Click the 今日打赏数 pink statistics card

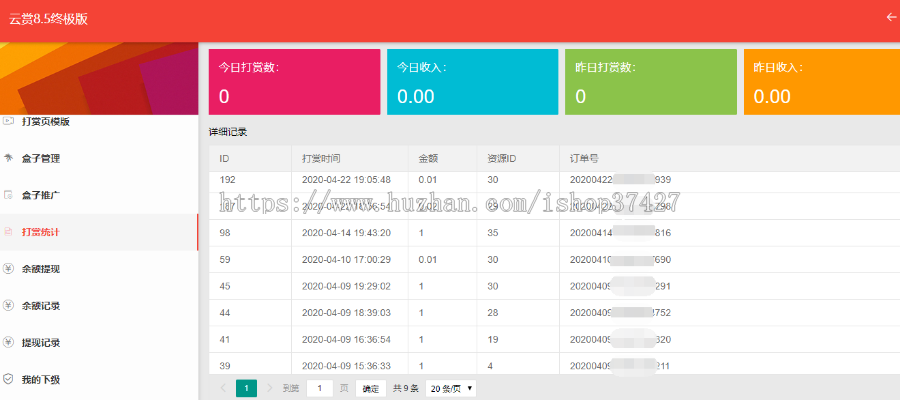(294, 82)
